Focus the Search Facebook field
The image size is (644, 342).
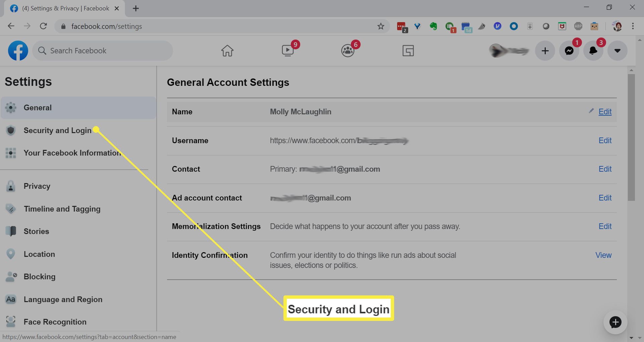103,51
